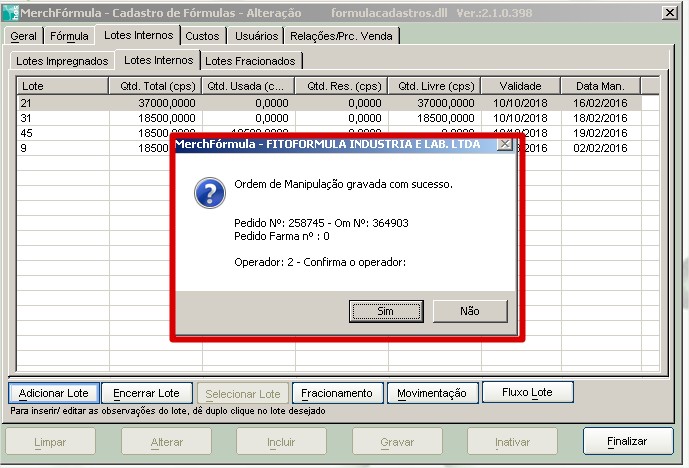Click the Adicionar Lote button
Viewport: 689px width, 468px height.
tap(54, 393)
